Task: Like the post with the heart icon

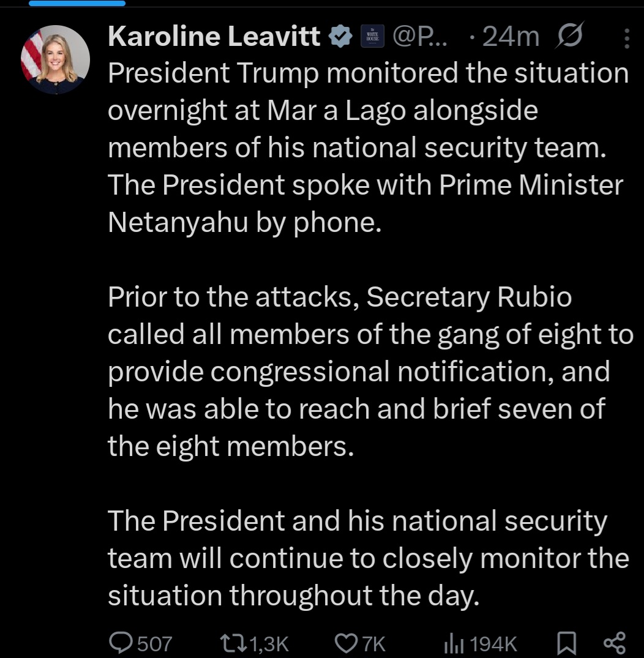Action: click(347, 643)
